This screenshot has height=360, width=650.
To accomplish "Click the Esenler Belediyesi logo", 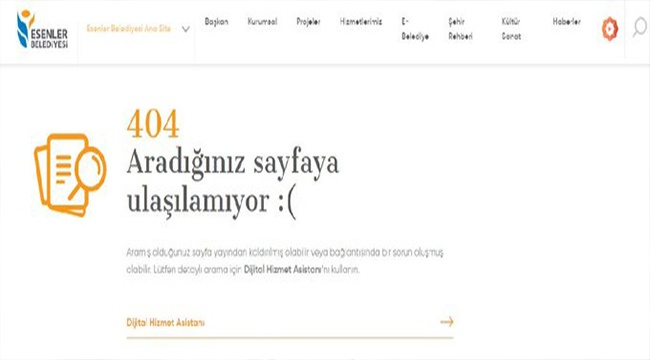I will tap(42, 29).
